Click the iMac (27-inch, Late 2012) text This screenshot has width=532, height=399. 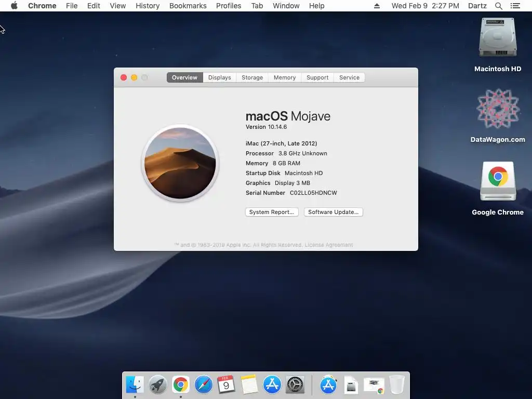(281, 143)
